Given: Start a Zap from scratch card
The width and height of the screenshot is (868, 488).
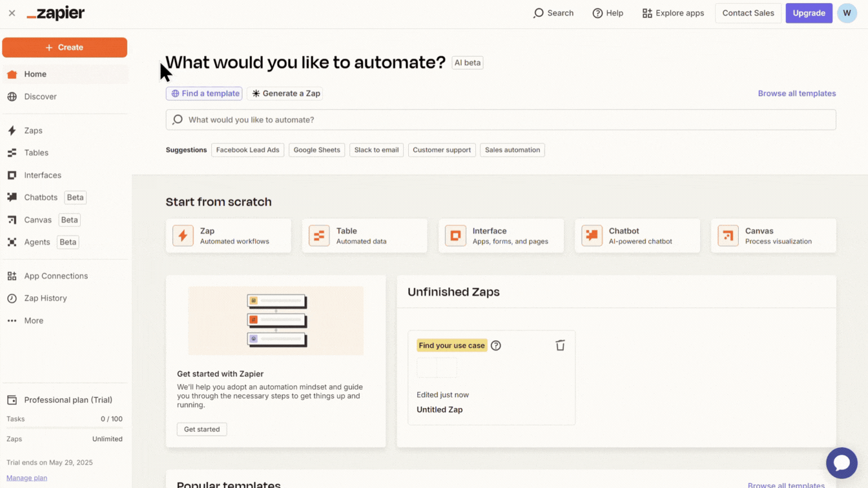Looking at the screenshot, I should click(229, 236).
